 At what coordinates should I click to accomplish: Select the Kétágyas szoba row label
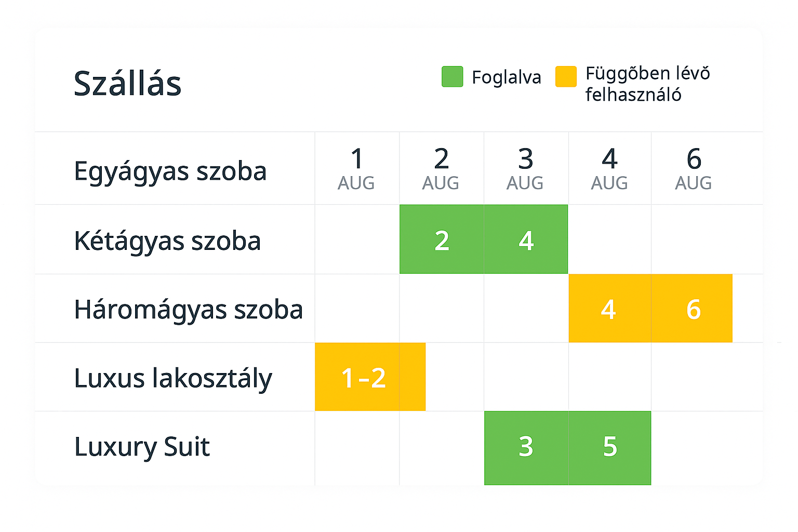pyautogui.click(x=167, y=241)
